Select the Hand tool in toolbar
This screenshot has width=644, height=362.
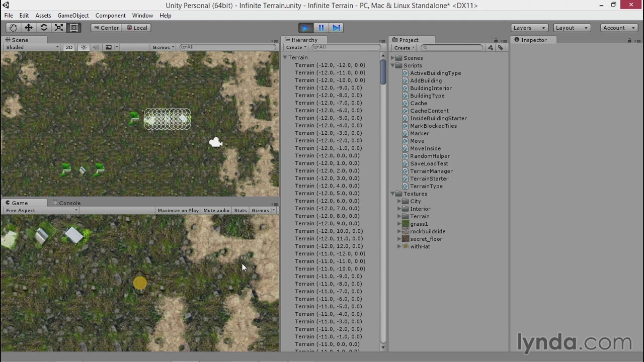click(x=13, y=28)
